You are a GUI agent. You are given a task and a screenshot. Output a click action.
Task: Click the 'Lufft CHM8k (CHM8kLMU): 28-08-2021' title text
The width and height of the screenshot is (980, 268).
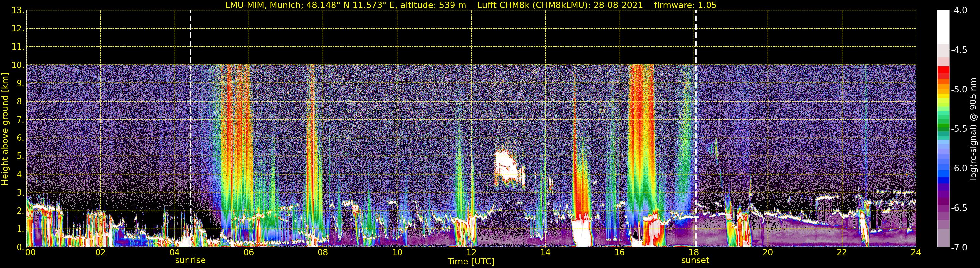click(x=560, y=5)
